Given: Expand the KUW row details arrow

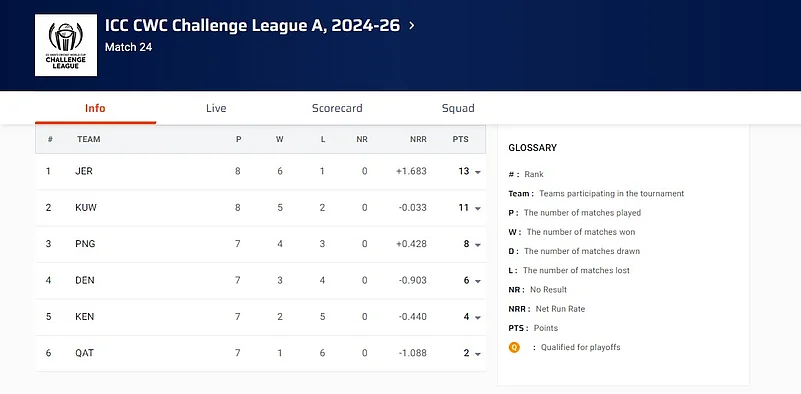Looking at the screenshot, I should coord(478,208).
